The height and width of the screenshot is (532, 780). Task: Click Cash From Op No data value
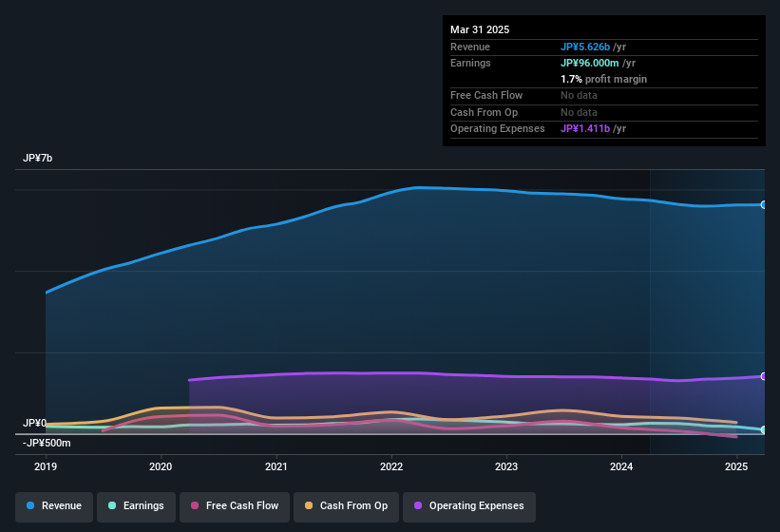[x=579, y=112]
